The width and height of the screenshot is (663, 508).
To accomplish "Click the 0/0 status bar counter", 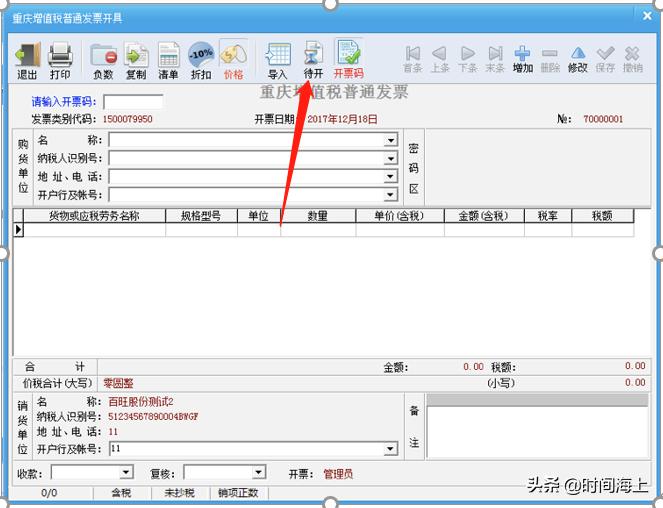I will pos(49,492).
